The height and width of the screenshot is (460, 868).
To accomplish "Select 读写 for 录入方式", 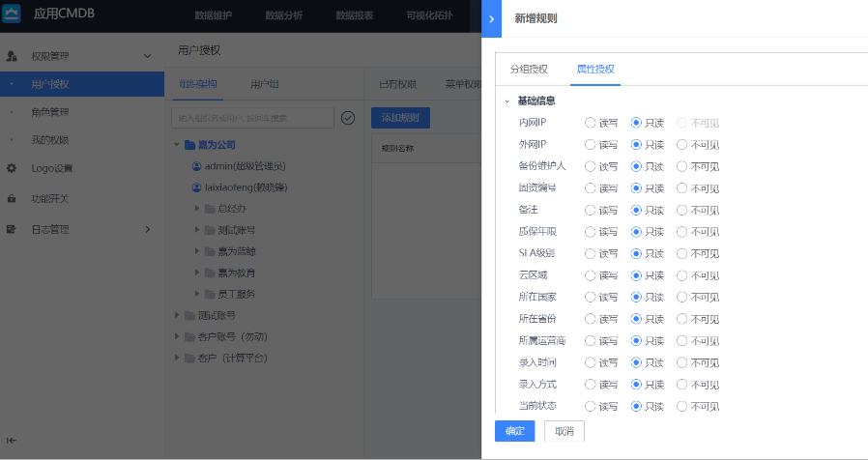I will (x=591, y=385).
